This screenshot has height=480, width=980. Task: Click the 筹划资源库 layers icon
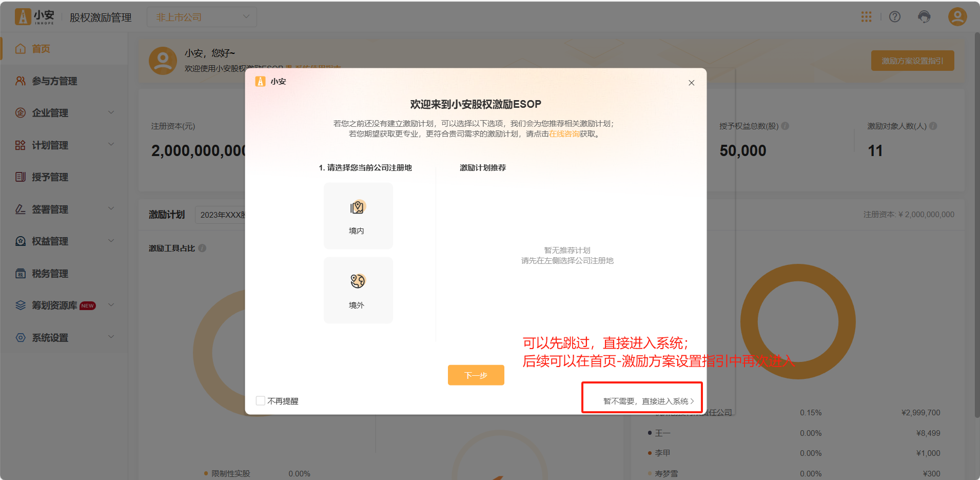[21, 305]
